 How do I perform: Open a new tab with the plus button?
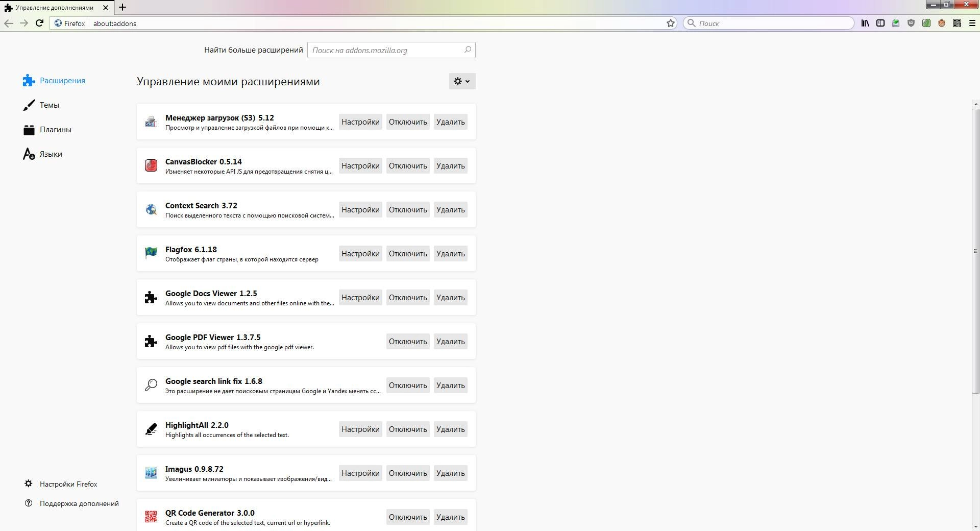click(122, 7)
